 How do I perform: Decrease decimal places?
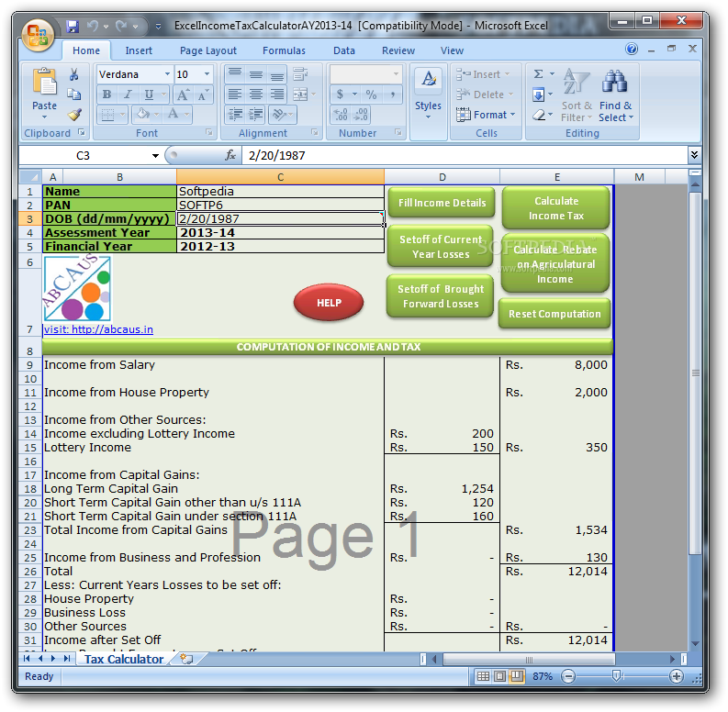tap(361, 114)
